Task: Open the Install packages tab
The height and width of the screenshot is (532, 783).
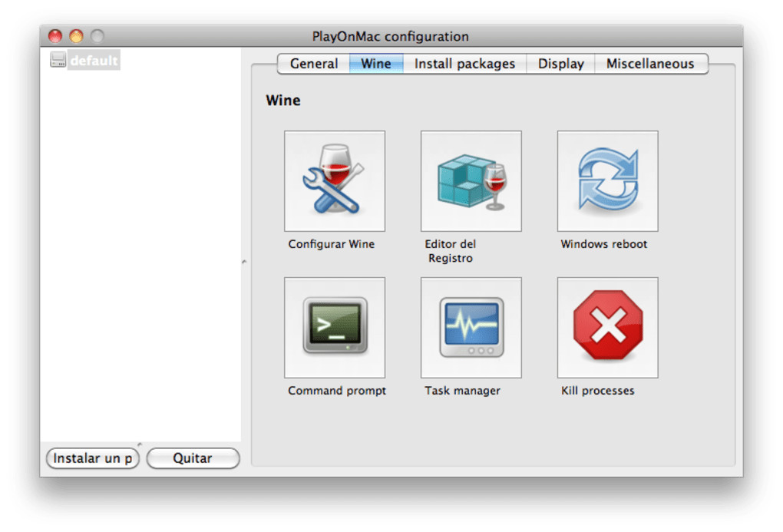Action: tap(464, 64)
